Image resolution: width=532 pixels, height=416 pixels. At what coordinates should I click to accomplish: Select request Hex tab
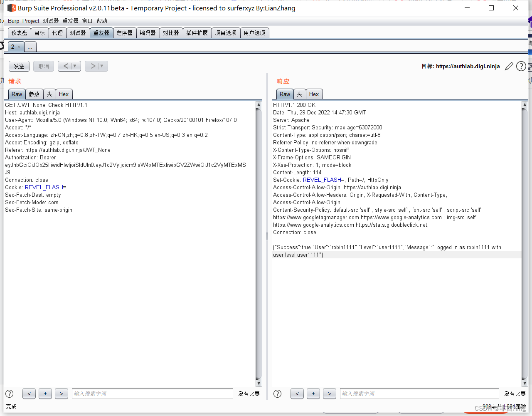64,94
